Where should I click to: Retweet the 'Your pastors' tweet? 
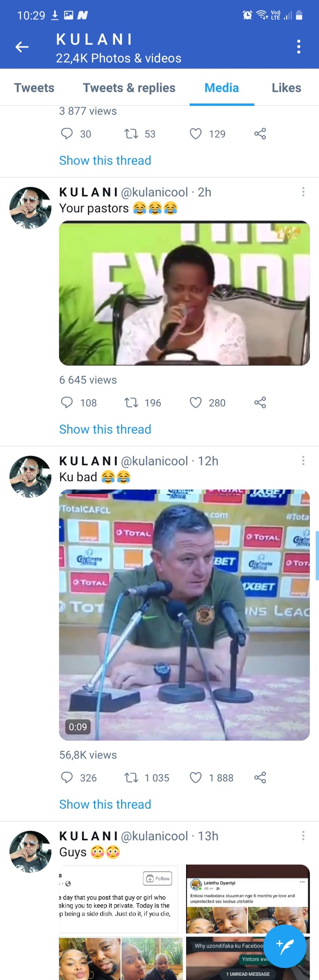click(x=131, y=402)
